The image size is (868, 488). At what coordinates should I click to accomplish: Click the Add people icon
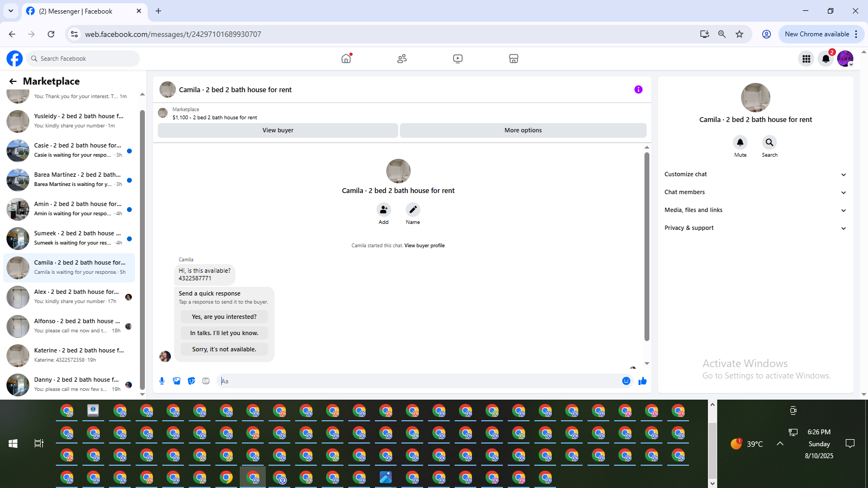tap(384, 209)
